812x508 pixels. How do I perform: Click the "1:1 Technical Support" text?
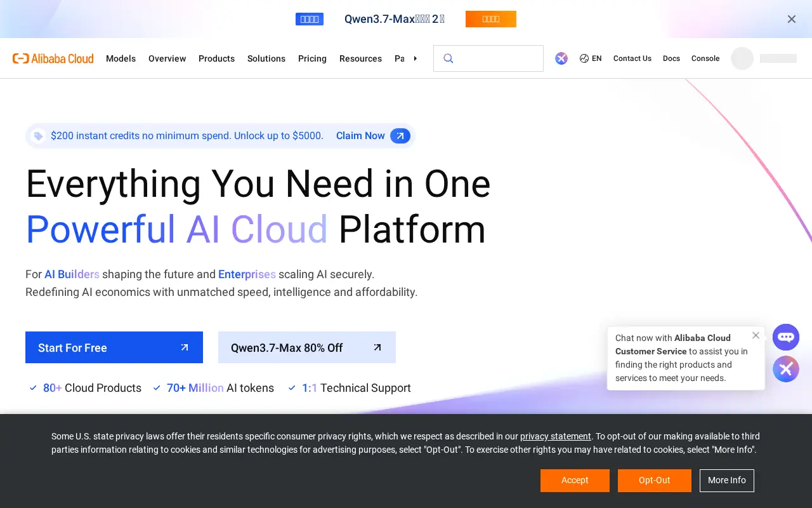tap(357, 388)
